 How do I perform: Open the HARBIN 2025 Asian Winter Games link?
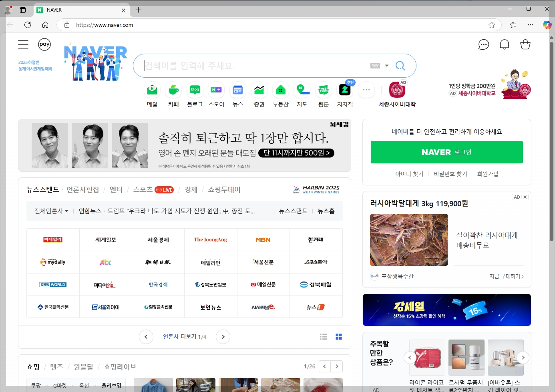coord(316,189)
